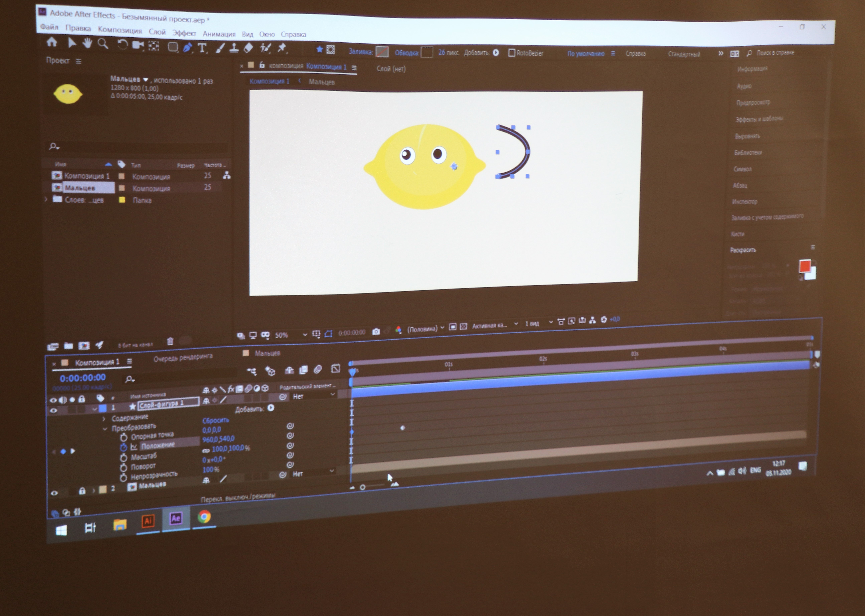Click the По умолчанию workspace link
The image size is (865, 616).
[586, 53]
